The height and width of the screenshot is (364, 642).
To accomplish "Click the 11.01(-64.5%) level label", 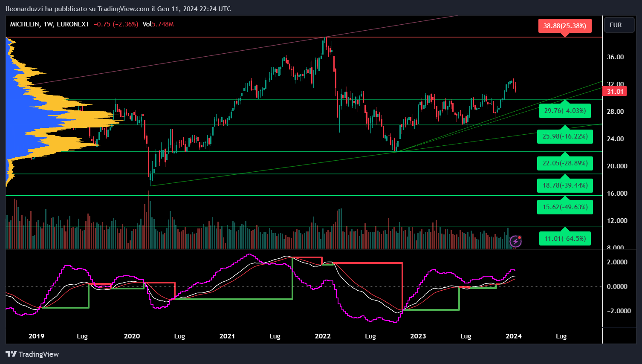I will 565,239.
